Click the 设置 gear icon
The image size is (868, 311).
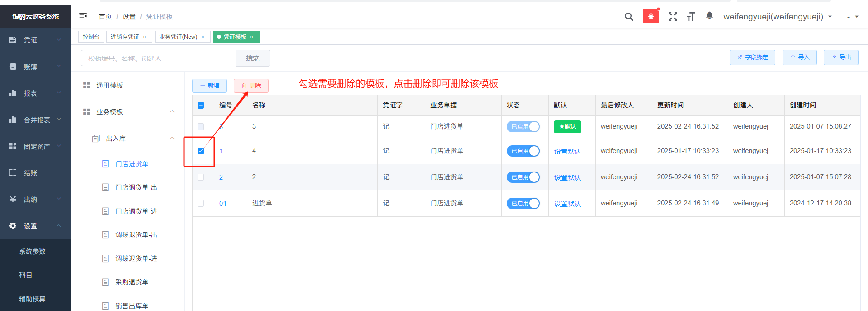pos(13,226)
